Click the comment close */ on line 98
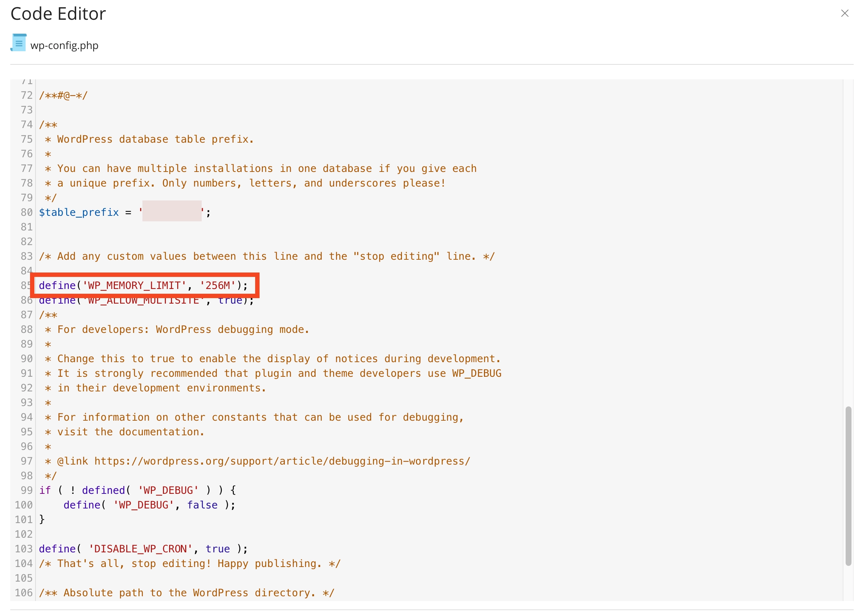Screen dimensions: 861x616 [51, 476]
